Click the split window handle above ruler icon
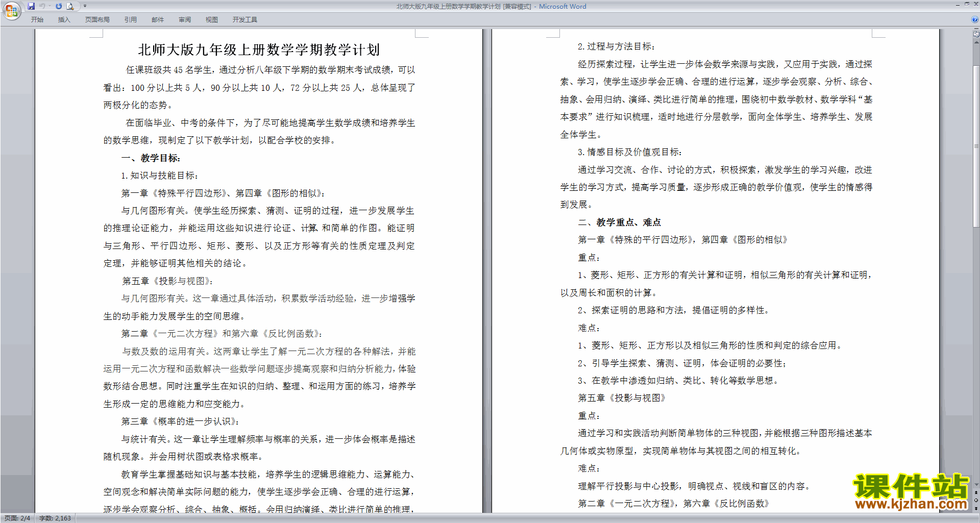980x523 pixels. 976,30
